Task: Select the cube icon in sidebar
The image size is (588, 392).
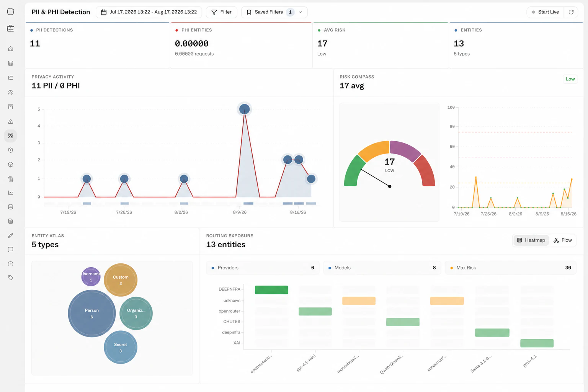Action: tap(11, 165)
